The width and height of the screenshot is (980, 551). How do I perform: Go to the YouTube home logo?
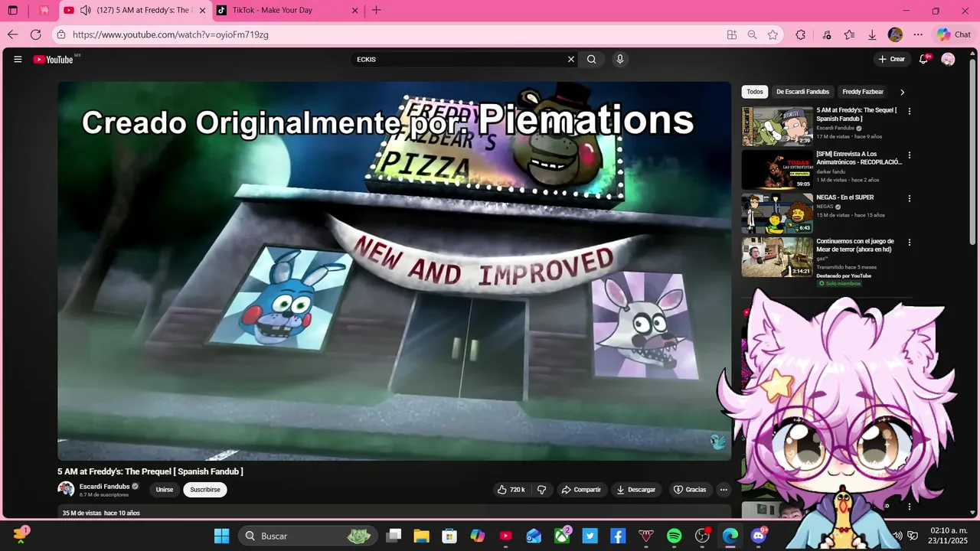[53, 59]
